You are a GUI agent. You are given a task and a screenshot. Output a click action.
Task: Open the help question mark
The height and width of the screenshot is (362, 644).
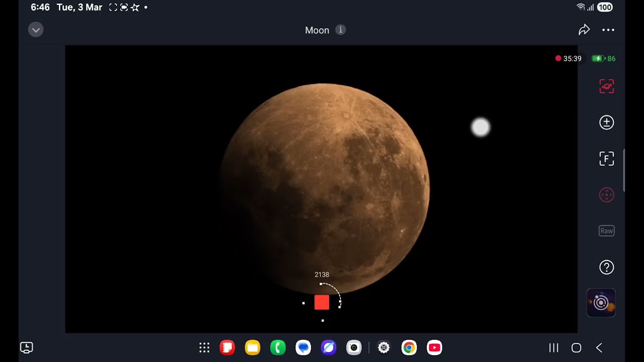point(607,267)
